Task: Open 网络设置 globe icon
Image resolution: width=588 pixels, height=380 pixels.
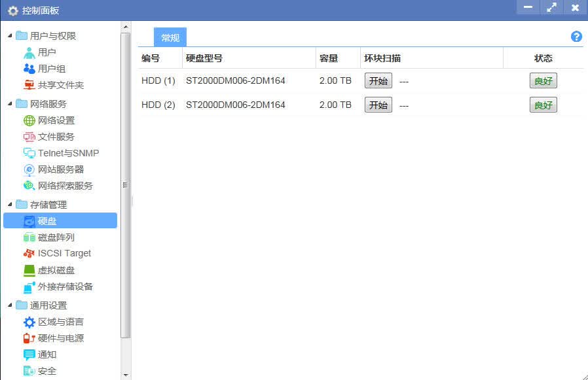Action: 29,120
